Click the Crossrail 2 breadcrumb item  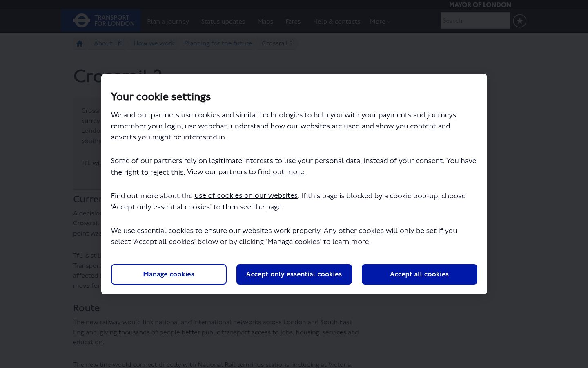pyautogui.click(x=277, y=43)
